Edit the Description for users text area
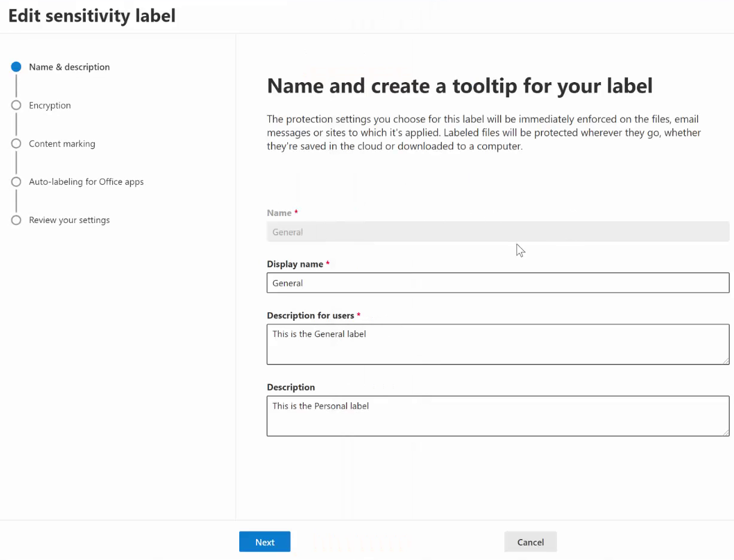734x560 pixels. click(498, 344)
